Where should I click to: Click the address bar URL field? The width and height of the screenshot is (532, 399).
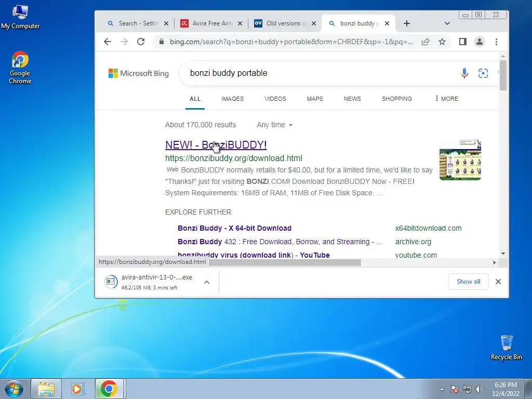click(x=291, y=42)
